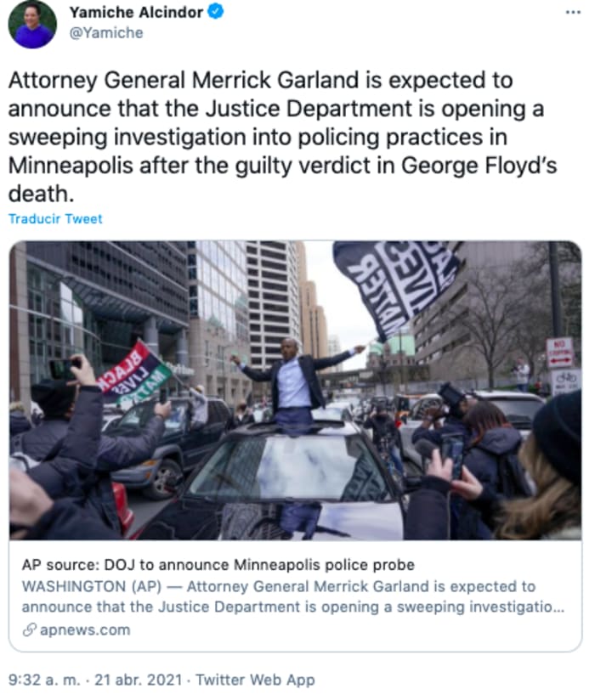Click the large black flag in photo

pyautogui.click(x=398, y=287)
